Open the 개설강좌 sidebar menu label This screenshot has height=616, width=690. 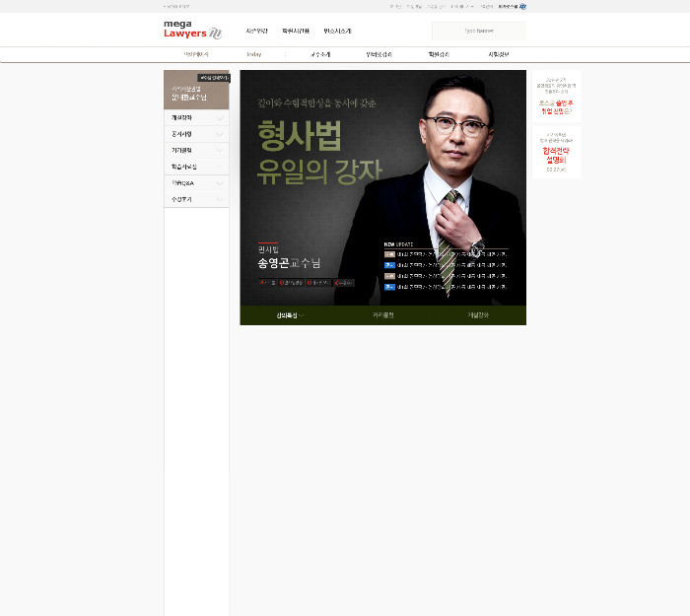pos(181,118)
